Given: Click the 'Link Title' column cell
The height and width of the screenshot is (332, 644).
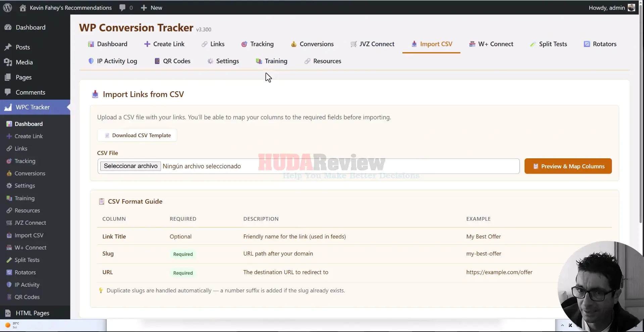Looking at the screenshot, I should pyautogui.click(x=114, y=236).
